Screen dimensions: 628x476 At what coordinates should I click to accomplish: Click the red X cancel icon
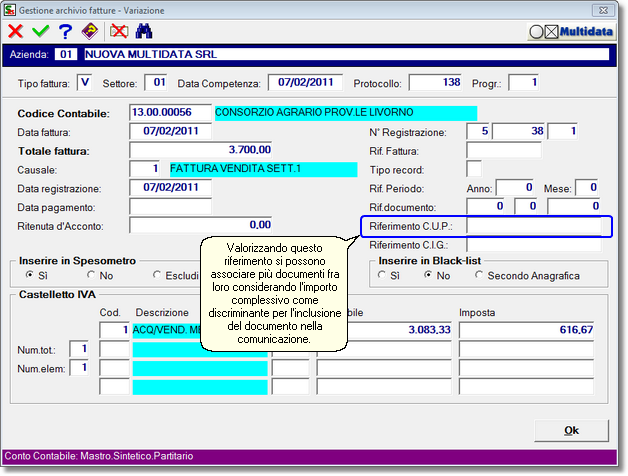pyautogui.click(x=15, y=31)
